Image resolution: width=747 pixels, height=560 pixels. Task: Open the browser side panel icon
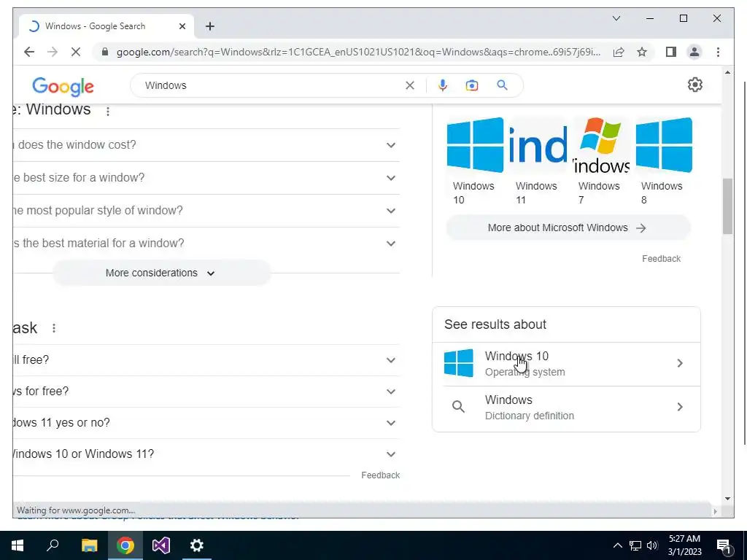[x=671, y=52]
